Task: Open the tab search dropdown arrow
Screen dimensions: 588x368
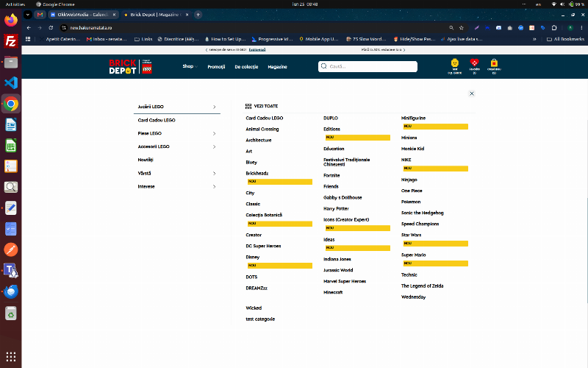Action: 28,15
